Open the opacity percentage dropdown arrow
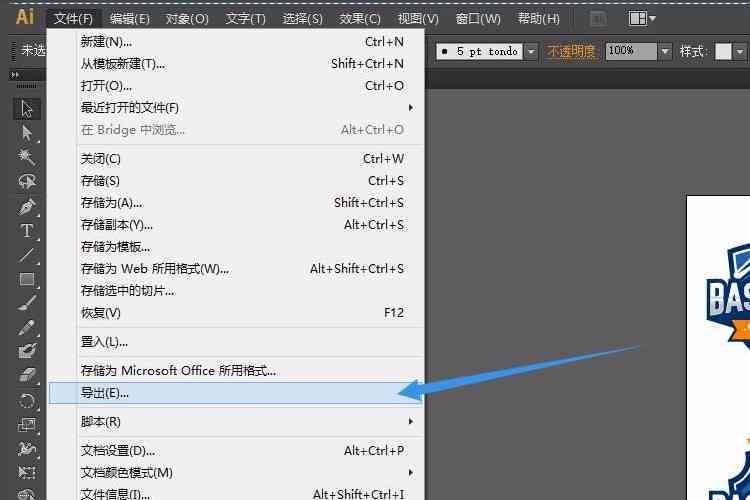This screenshot has width=750, height=500. point(665,52)
